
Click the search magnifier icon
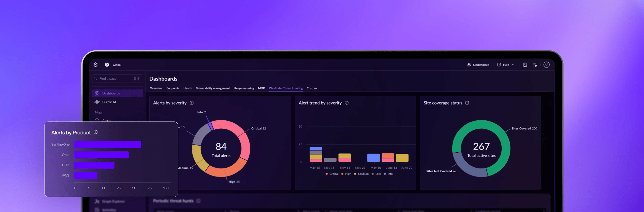[96, 79]
